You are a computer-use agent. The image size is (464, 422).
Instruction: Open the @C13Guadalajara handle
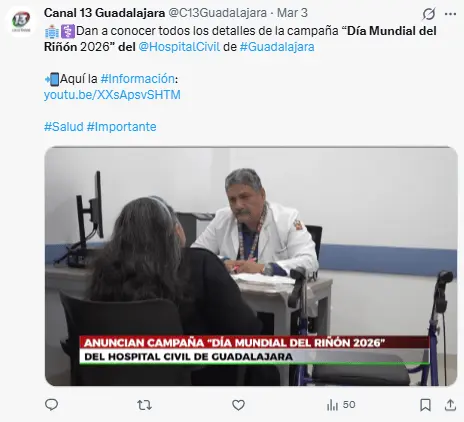(217, 13)
